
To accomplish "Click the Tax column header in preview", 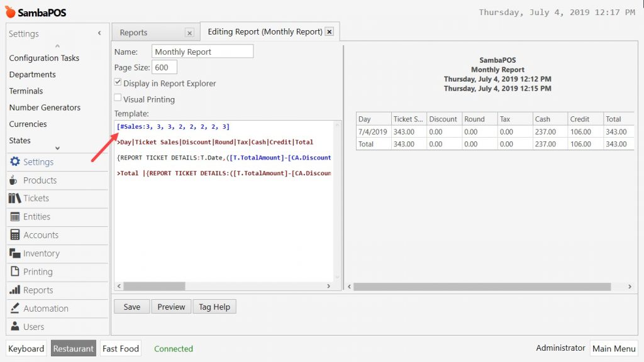I will (x=515, y=119).
